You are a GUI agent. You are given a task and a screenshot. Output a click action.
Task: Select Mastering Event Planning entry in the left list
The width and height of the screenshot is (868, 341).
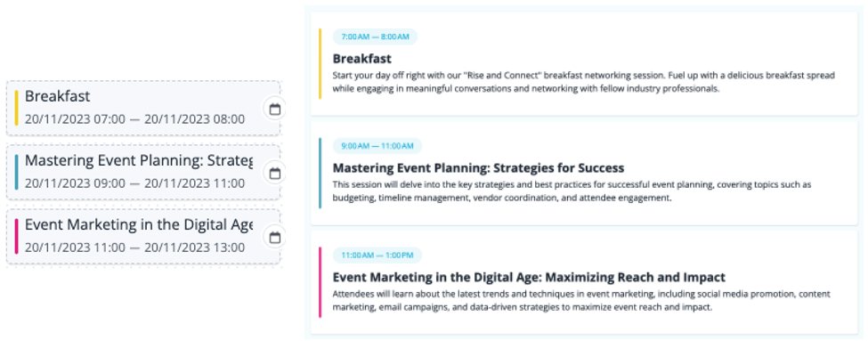pos(142,172)
